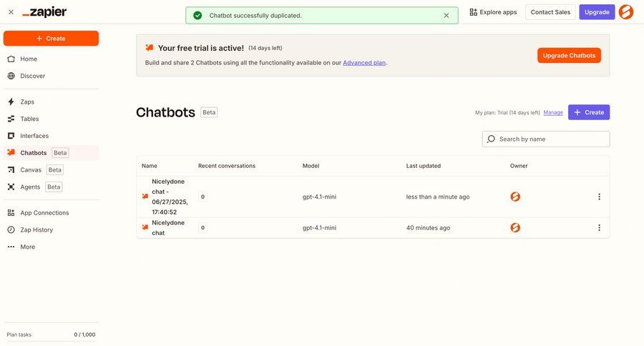The width and height of the screenshot is (644, 346).
Task: Open Interfaces via its sidebar icon
Action: tap(11, 136)
